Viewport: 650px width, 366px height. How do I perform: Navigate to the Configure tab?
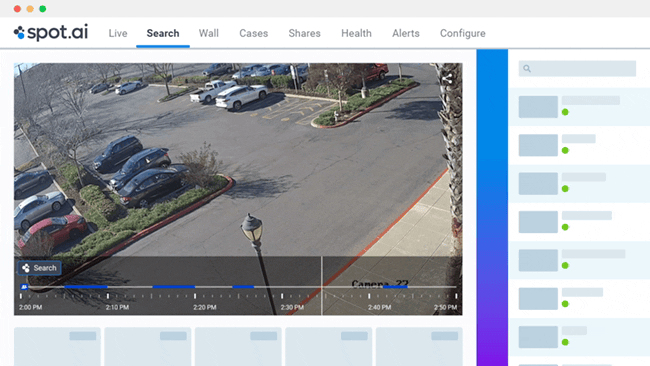[463, 33]
